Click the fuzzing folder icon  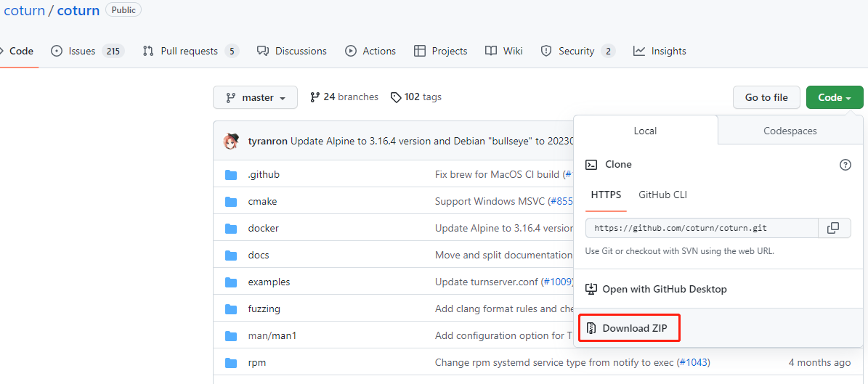point(231,309)
